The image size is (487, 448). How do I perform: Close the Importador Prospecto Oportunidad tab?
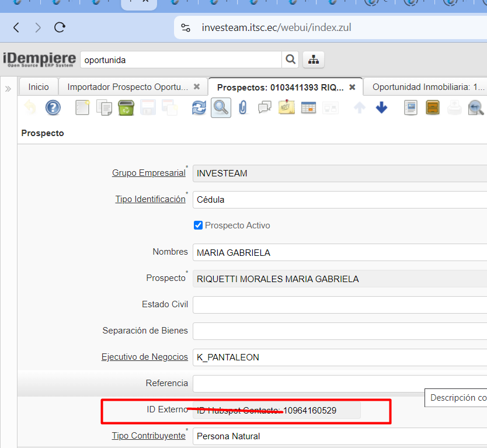(197, 86)
